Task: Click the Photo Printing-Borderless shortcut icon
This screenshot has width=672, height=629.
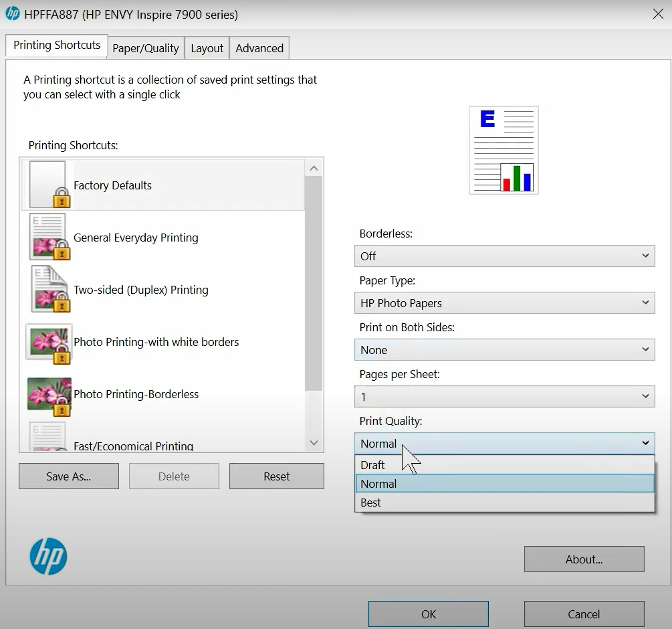Action: coord(48,396)
